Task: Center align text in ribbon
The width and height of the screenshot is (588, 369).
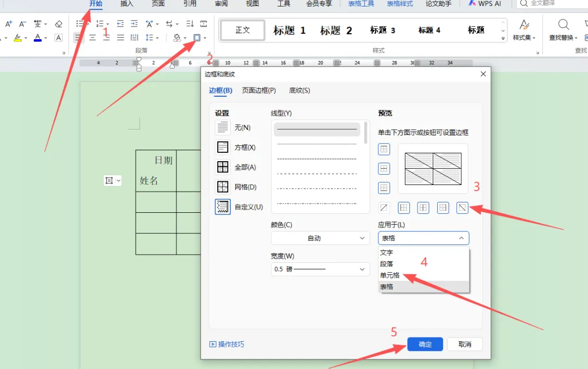Action: tap(93, 38)
